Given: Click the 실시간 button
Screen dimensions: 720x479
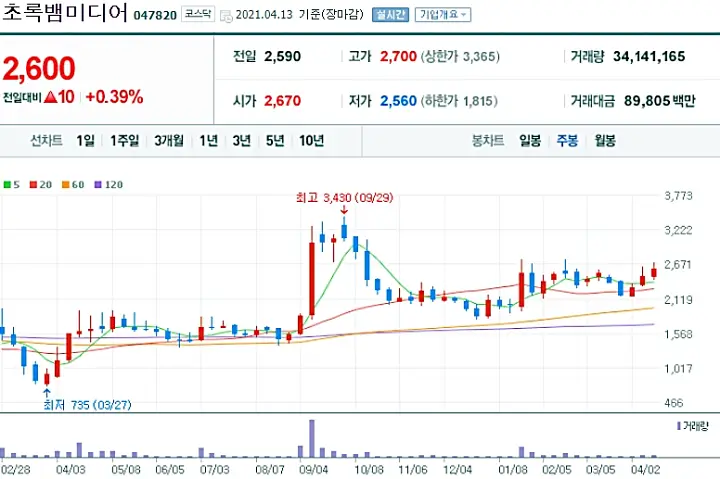Looking at the screenshot, I should click(390, 15).
